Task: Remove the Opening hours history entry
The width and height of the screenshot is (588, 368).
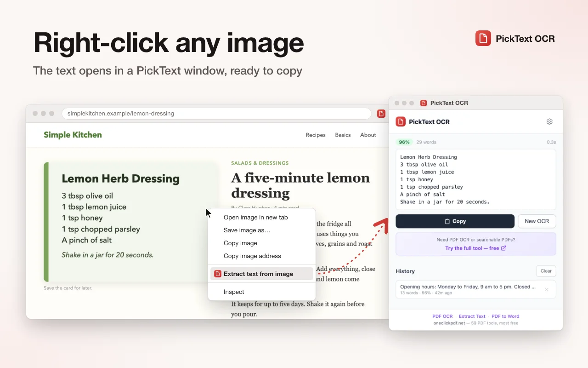Action: tap(547, 290)
